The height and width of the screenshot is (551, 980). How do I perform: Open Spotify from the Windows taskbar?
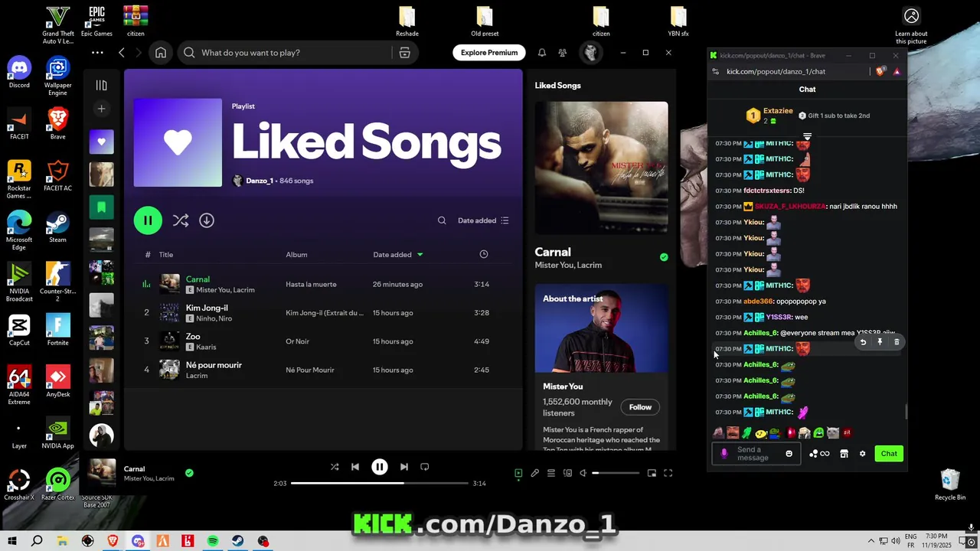pyautogui.click(x=213, y=541)
